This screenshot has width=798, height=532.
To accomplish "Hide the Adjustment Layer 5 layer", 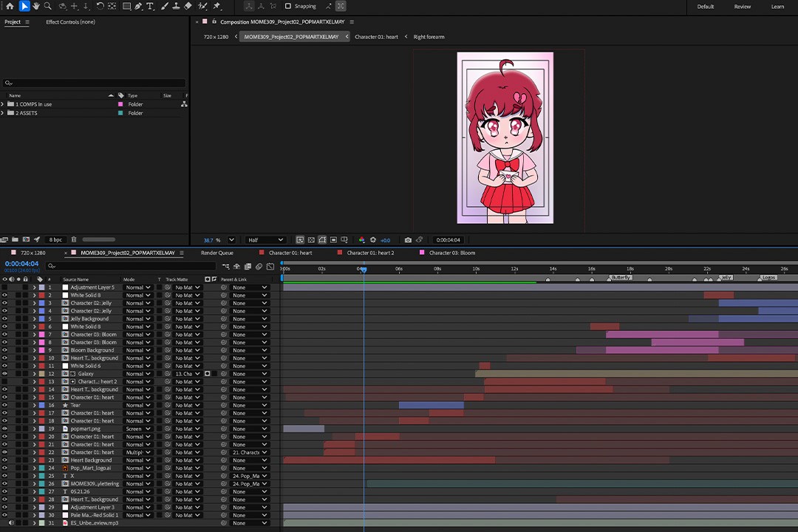I will click(x=4, y=287).
